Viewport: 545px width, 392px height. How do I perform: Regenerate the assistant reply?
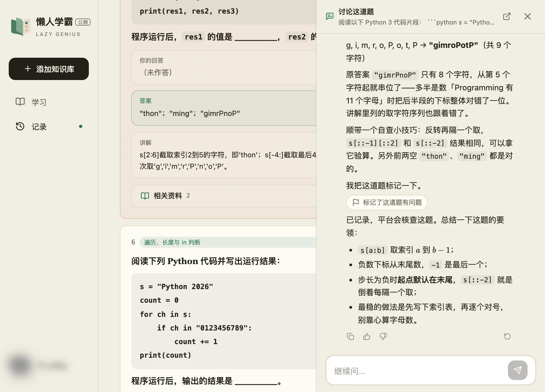coord(507,336)
